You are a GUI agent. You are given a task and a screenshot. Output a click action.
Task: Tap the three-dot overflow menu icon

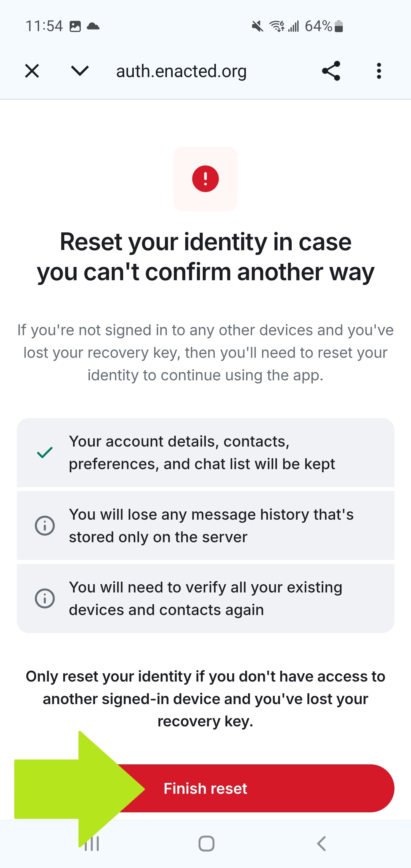[379, 71]
